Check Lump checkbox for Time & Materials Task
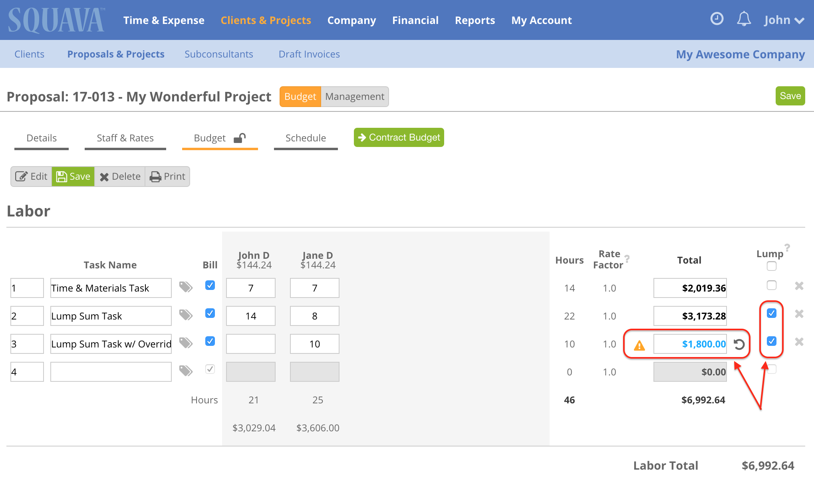The image size is (814, 504). (772, 285)
